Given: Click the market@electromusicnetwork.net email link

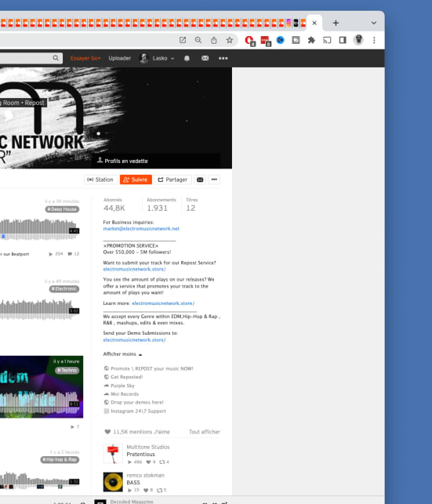Looking at the screenshot, I should pos(141,229).
